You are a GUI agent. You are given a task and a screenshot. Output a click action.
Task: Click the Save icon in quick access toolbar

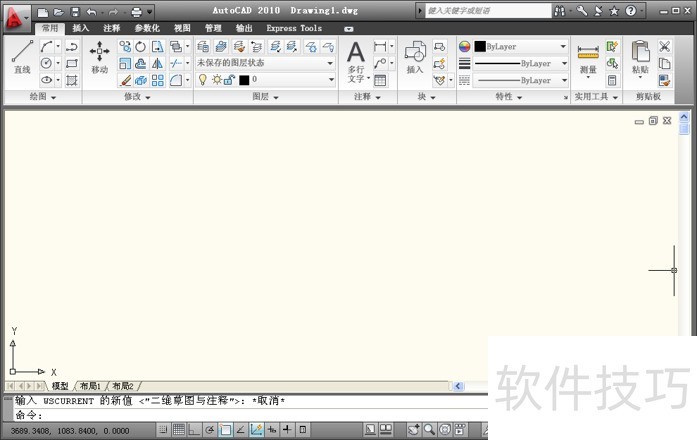click(73, 12)
